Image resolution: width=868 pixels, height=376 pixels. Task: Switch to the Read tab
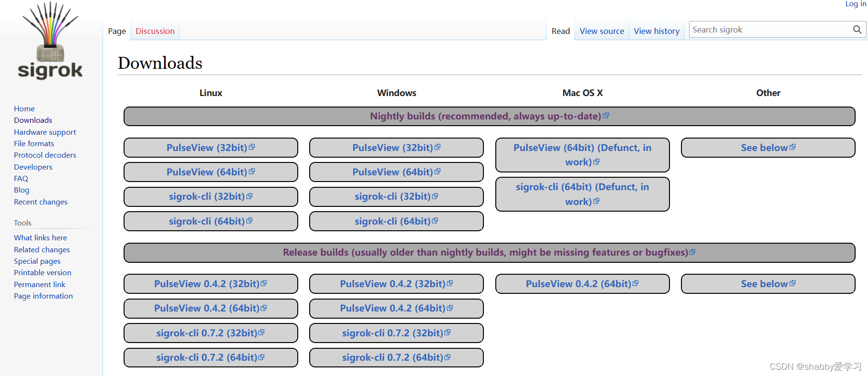[561, 31]
